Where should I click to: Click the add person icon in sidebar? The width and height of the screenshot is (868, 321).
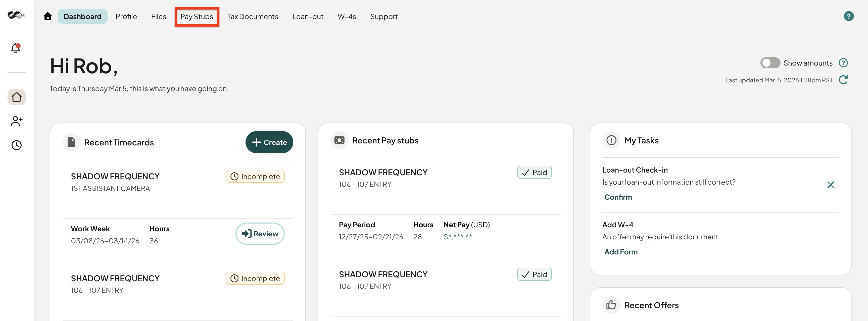click(17, 121)
